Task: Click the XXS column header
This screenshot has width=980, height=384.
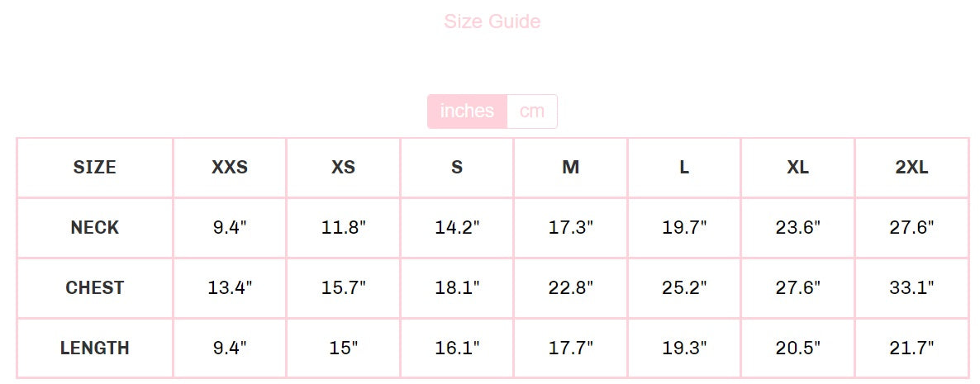Action: [x=230, y=168]
